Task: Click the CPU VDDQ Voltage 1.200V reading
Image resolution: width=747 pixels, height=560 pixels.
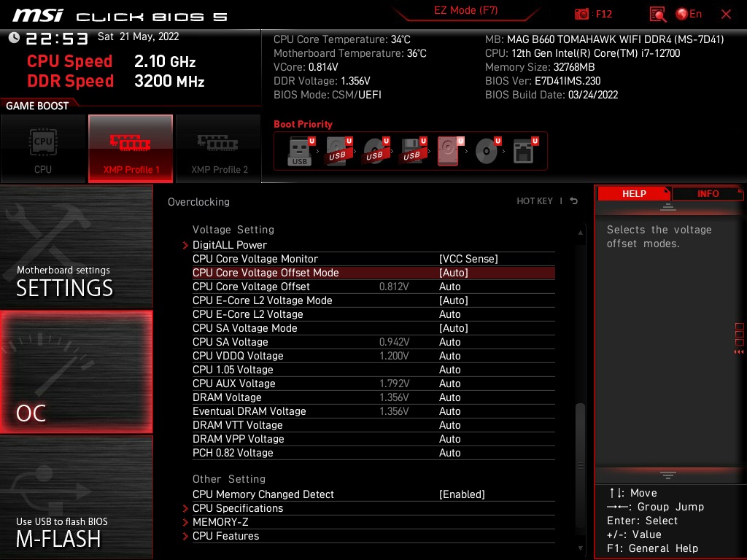Action: [x=394, y=356]
